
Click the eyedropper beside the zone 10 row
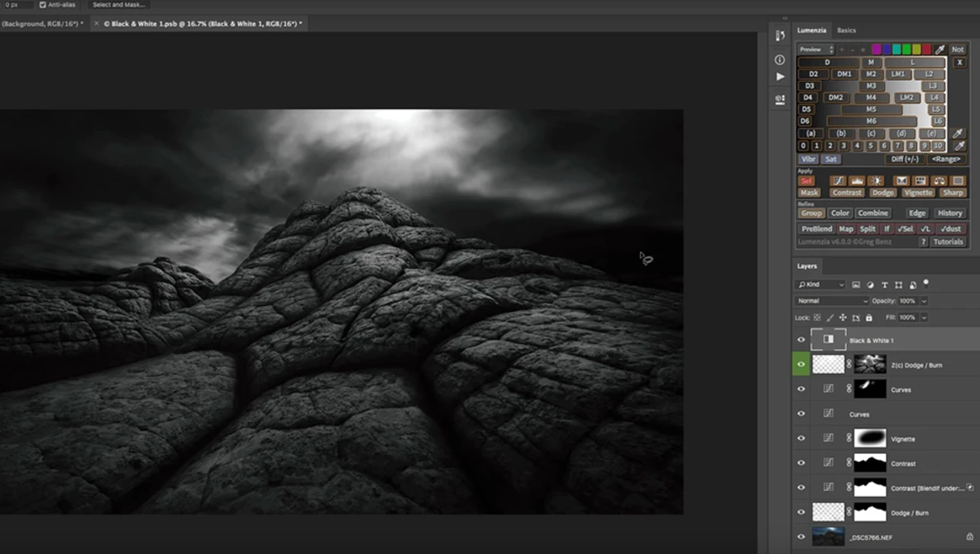960,146
